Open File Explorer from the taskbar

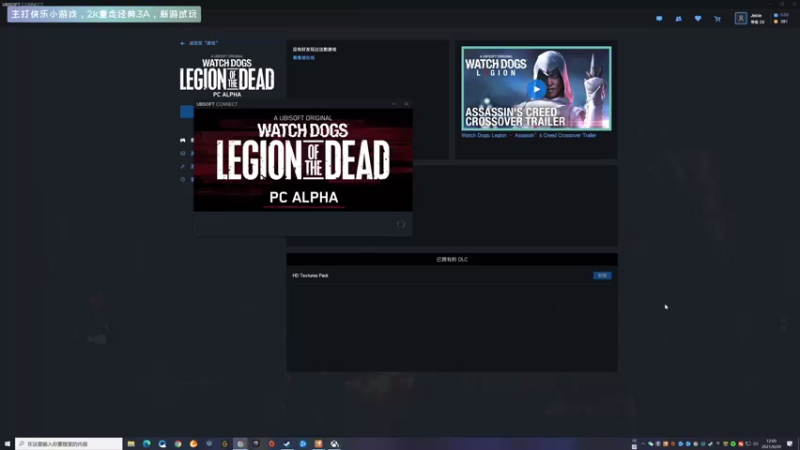(x=131, y=444)
